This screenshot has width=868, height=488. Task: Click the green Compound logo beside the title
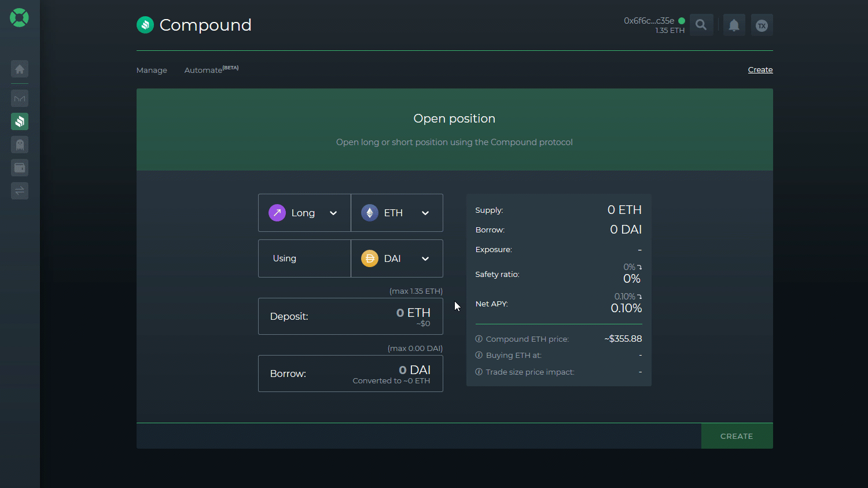(x=145, y=25)
